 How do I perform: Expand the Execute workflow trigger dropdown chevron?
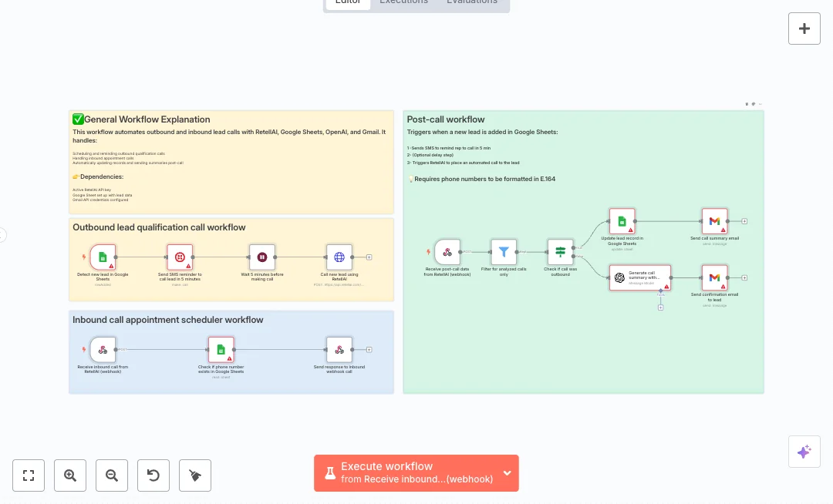point(507,473)
